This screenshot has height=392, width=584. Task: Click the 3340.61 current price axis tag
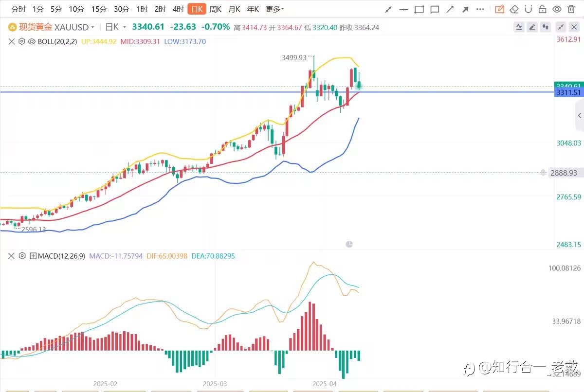tap(568, 86)
